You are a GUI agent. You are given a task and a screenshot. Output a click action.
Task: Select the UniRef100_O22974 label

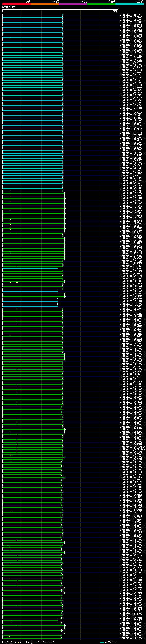coord(131,70)
